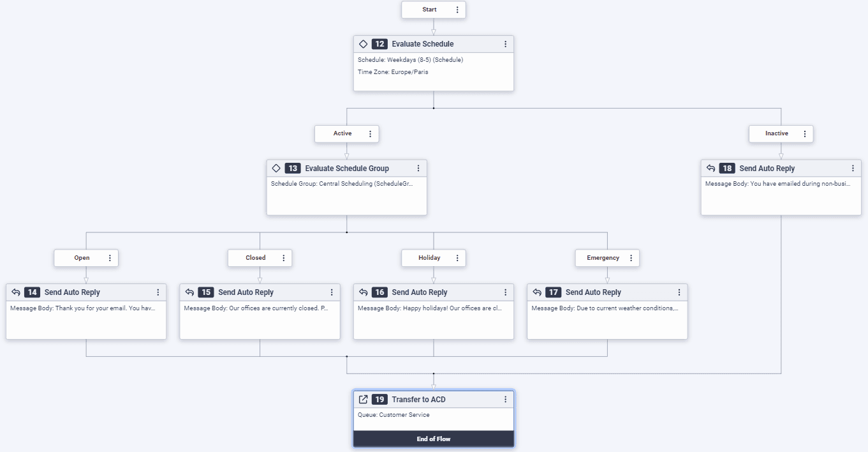This screenshot has width=868, height=452.
Task: Click the reply icon on Send Auto Reply 18
Action: [710, 168]
